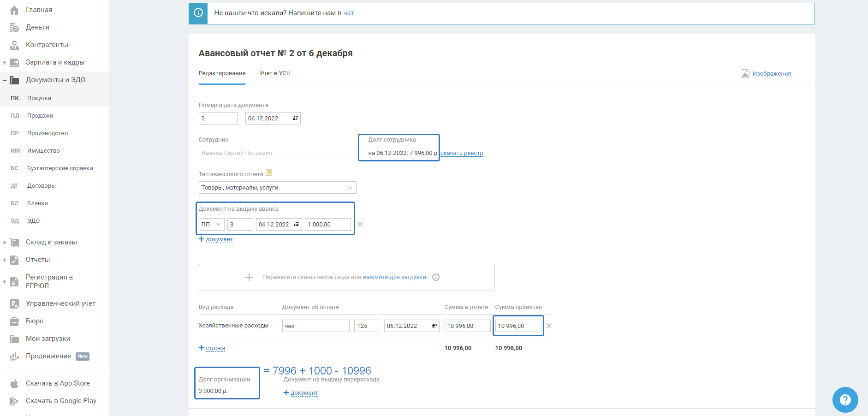The width and height of the screenshot is (868, 416).
Task: Add overspend payout document link
Action: coord(301,393)
